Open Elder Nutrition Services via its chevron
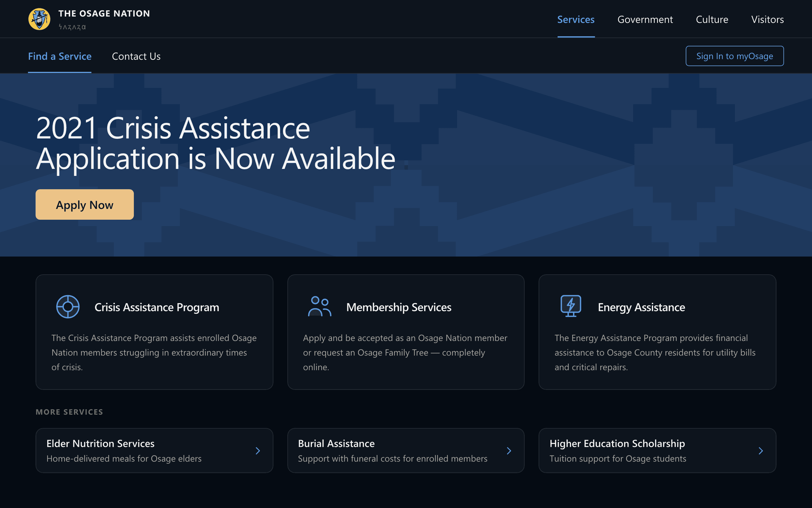Viewport: 812px width, 508px height. click(x=258, y=451)
